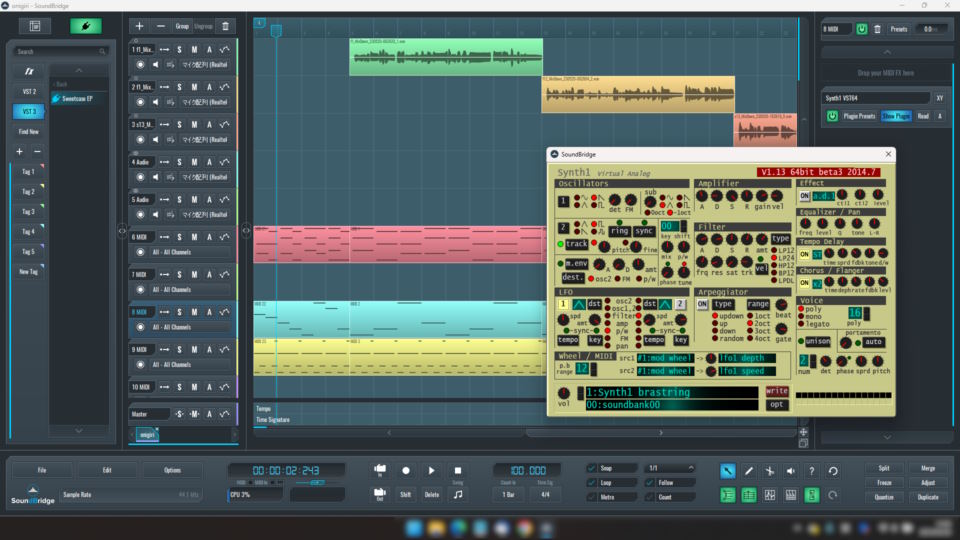Toggle the Snap checkbox
The height and width of the screenshot is (540, 960).
(x=591, y=468)
